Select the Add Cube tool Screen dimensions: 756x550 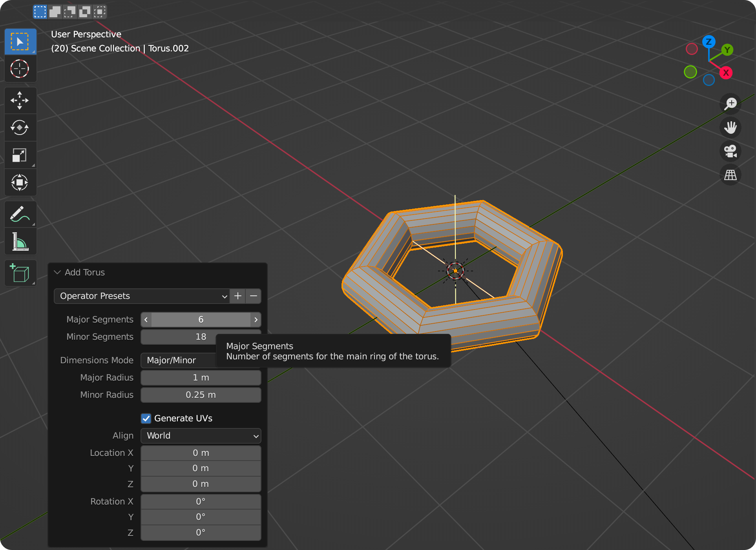coord(20,273)
